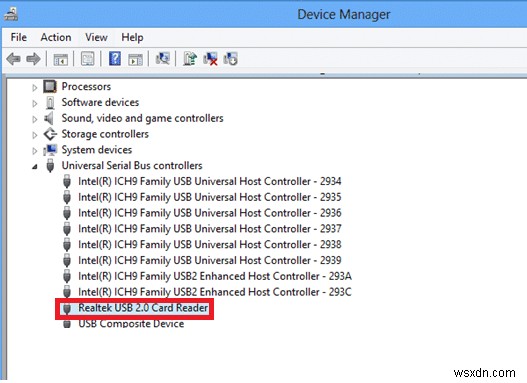Select Intel ICH9 USB2 Enhanced Host Controller - 293C
Viewport: 527px width, 383px height.
[x=215, y=292]
